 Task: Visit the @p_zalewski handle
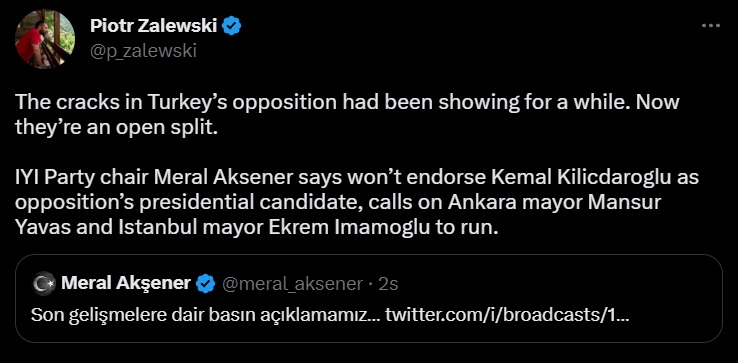click(x=143, y=51)
